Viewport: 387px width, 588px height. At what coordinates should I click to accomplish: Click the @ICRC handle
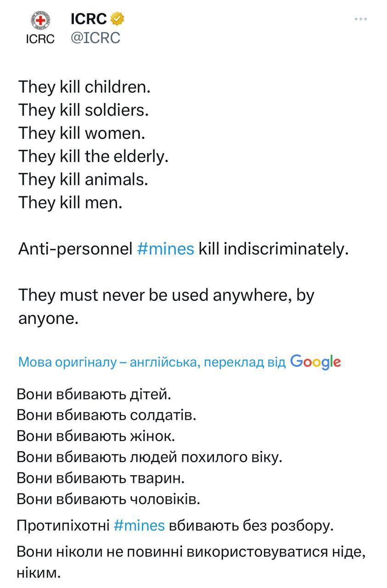pyautogui.click(x=95, y=38)
